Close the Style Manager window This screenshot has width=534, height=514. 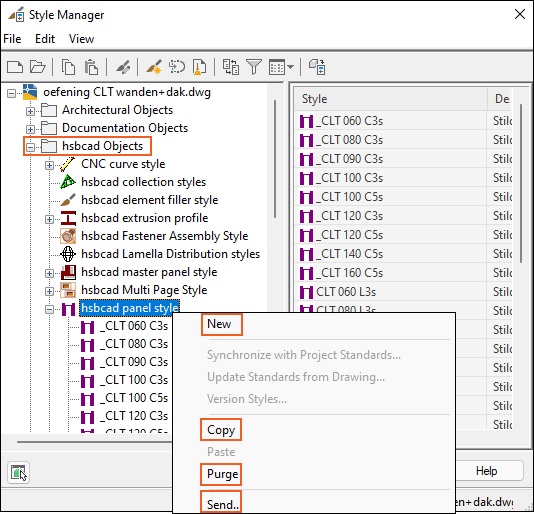(520, 14)
